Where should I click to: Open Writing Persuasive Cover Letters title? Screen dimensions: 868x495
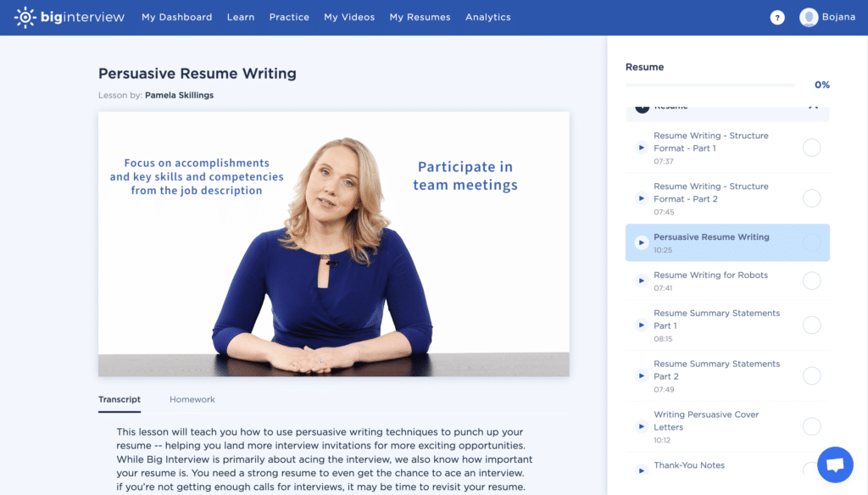coord(706,420)
